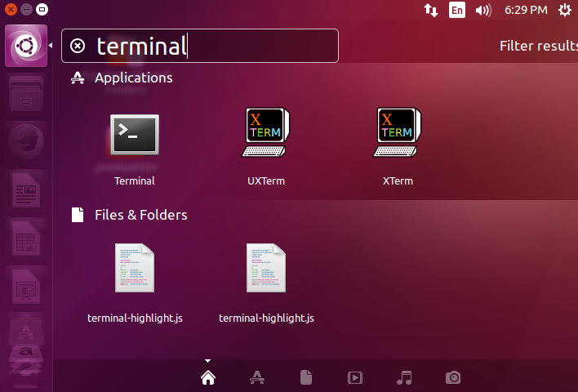Open the En keyboard layout menu
The width and height of the screenshot is (578, 392).
pos(457,11)
